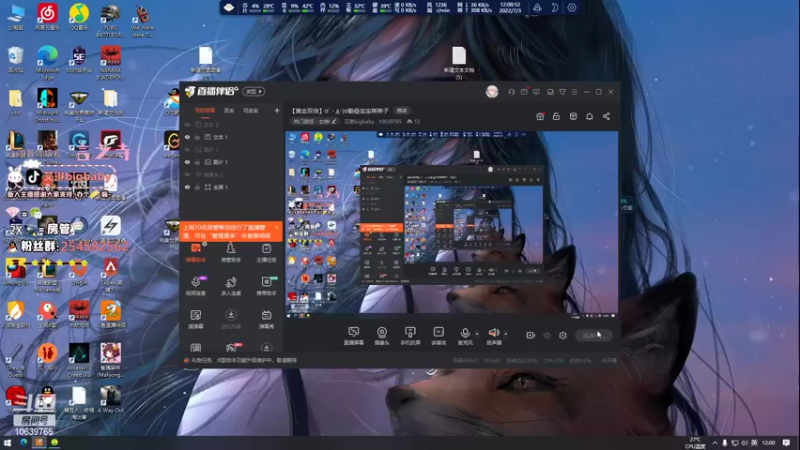Add a new scene with plus button
This screenshot has height=450, width=800.
[x=277, y=110]
